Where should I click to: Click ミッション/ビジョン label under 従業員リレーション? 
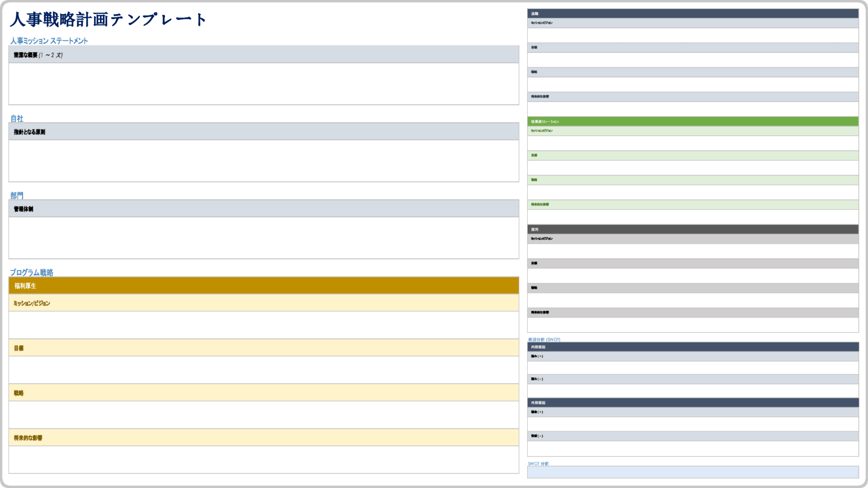tap(542, 131)
